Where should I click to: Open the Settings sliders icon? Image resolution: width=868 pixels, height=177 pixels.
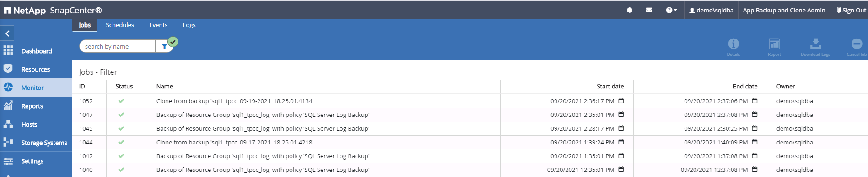pos(8,161)
